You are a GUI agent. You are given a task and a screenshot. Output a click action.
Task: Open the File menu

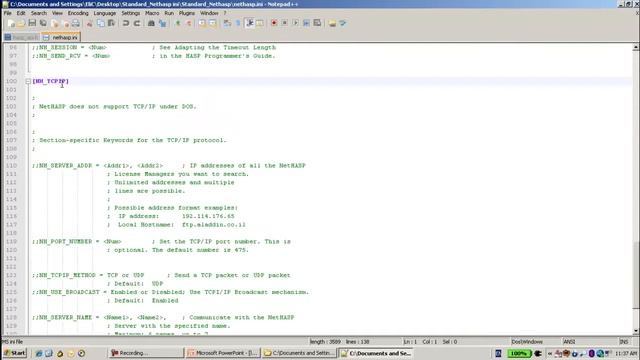(8, 13)
